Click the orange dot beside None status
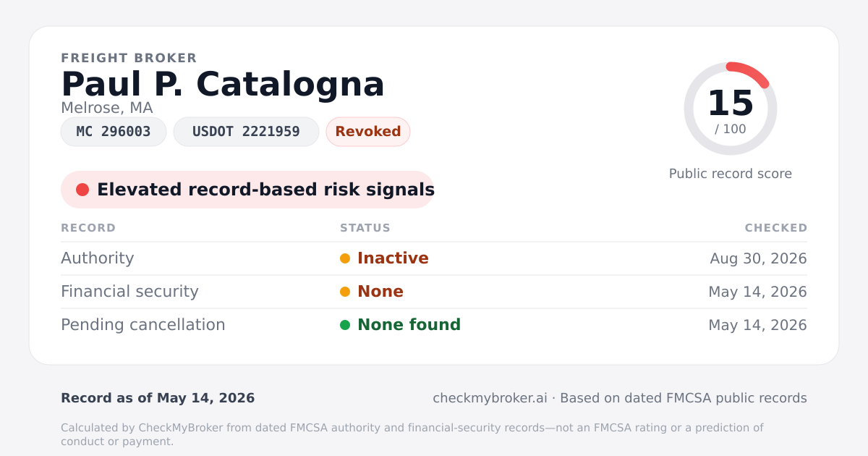 (x=345, y=292)
